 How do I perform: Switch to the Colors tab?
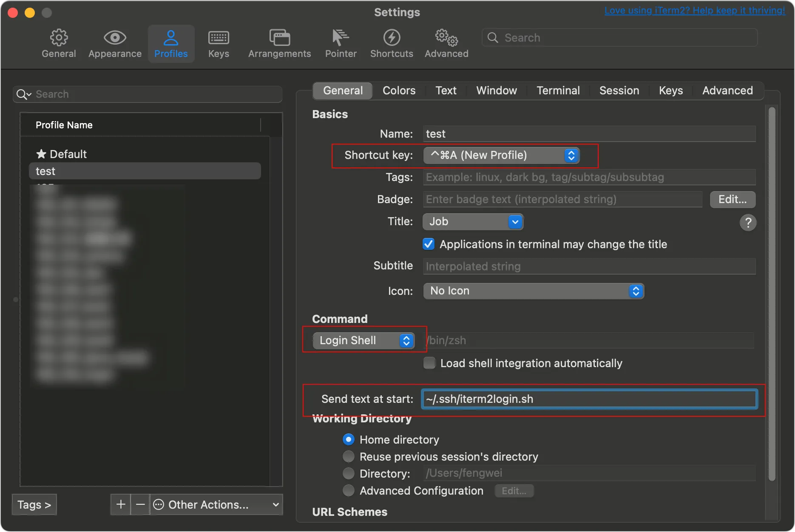click(x=399, y=91)
